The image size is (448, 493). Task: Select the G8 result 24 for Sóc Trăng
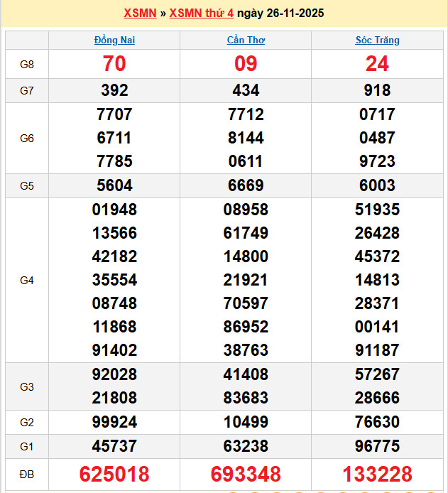[377, 64]
